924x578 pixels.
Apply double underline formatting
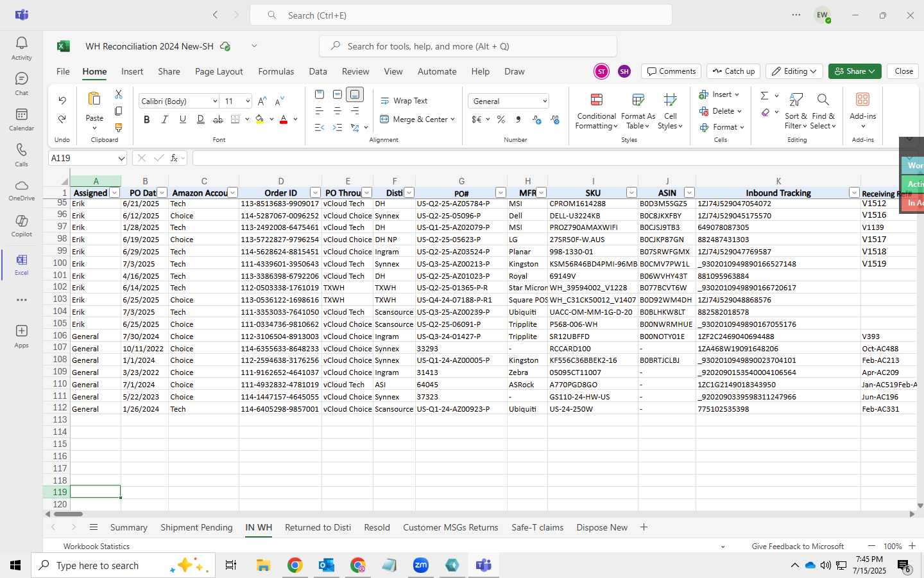pos(200,119)
